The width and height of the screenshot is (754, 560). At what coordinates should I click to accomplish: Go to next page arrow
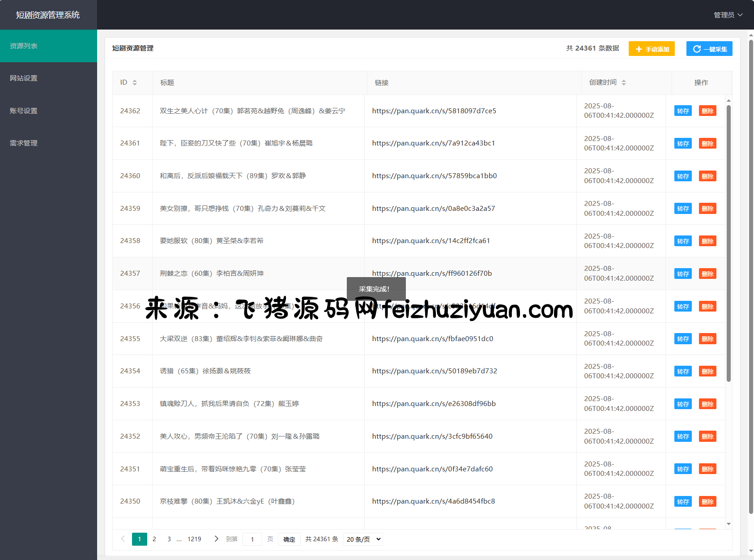[x=216, y=539]
